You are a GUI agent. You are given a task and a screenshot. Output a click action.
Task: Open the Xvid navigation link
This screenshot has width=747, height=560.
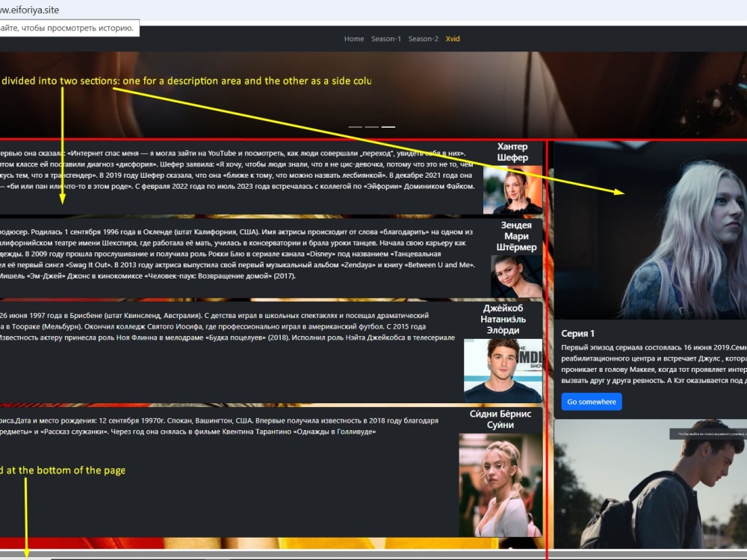pyautogui.click(x=453, y=39)
